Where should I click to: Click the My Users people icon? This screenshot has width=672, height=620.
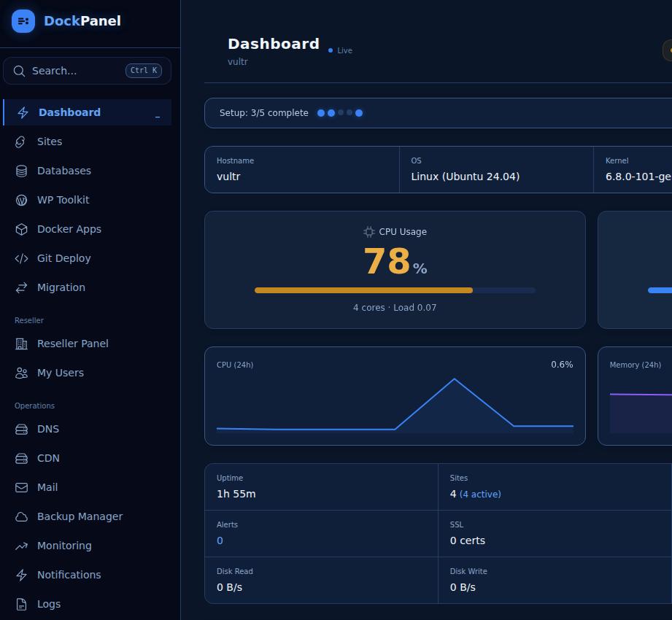coord(21,373)
